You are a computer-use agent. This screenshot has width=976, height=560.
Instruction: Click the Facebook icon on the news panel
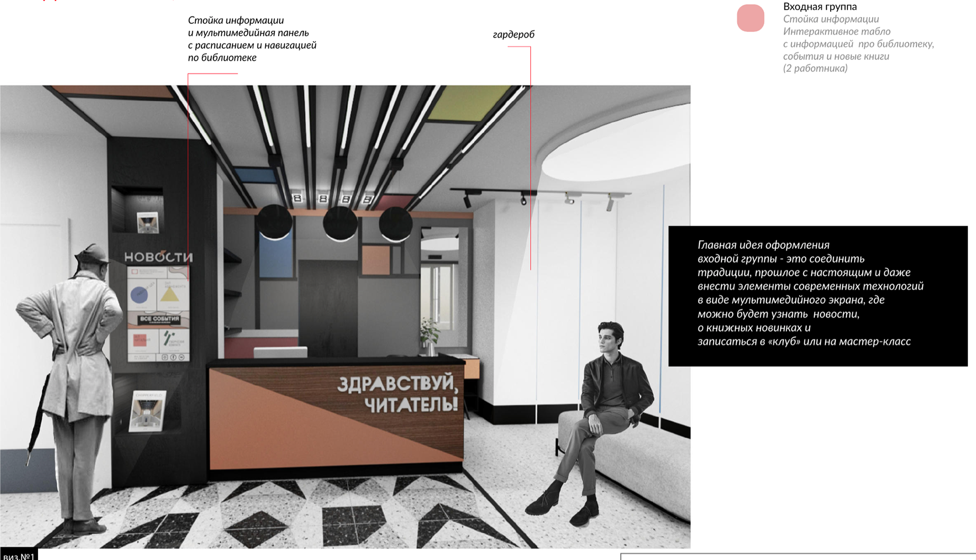coord(173,357)
